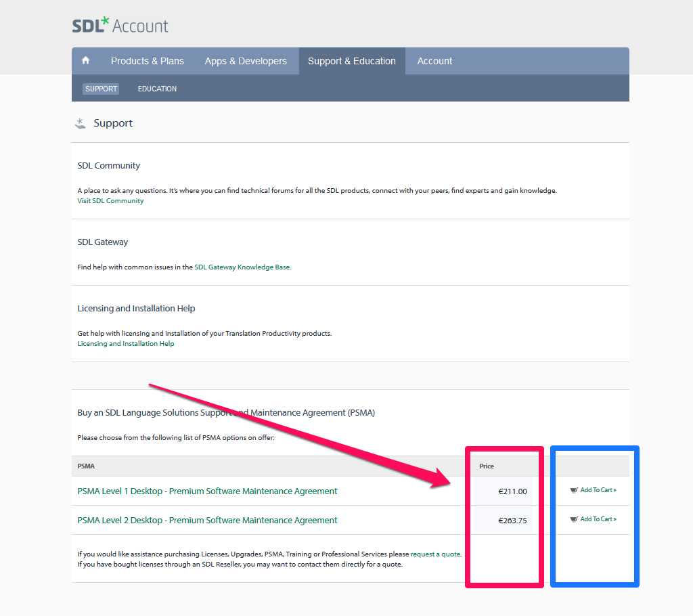Switch to the EDUCATION sub-tab
The image size is (693, 616).
tap(157, 89)
